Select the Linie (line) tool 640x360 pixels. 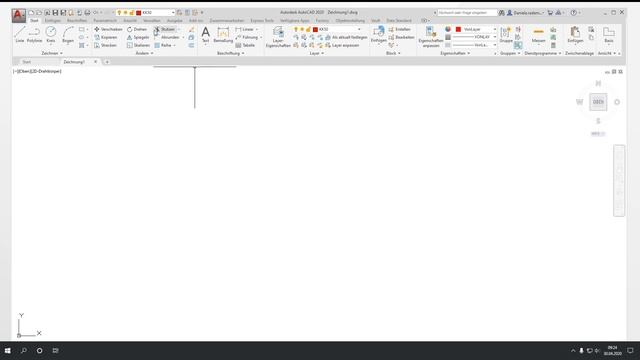point(20,34)
